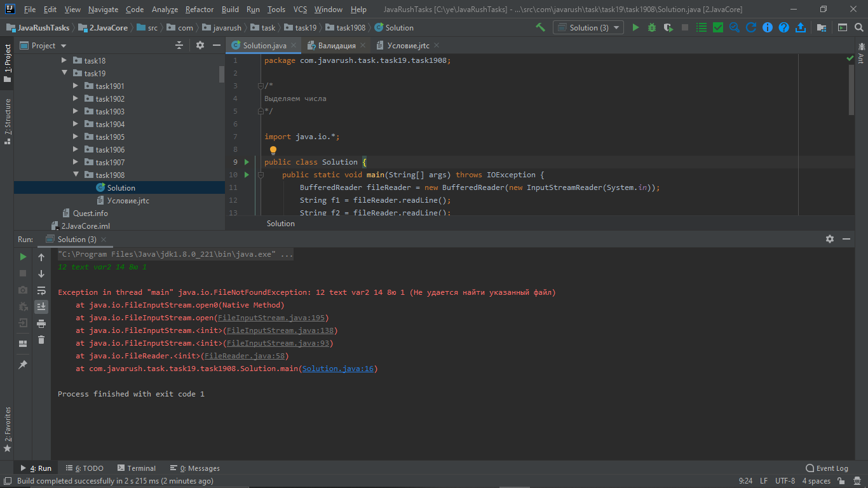The width and height of the screenshot is (868, 488).
Task: Switch to Условие.jrtc editor tab
Action: (x=408, y=45)
